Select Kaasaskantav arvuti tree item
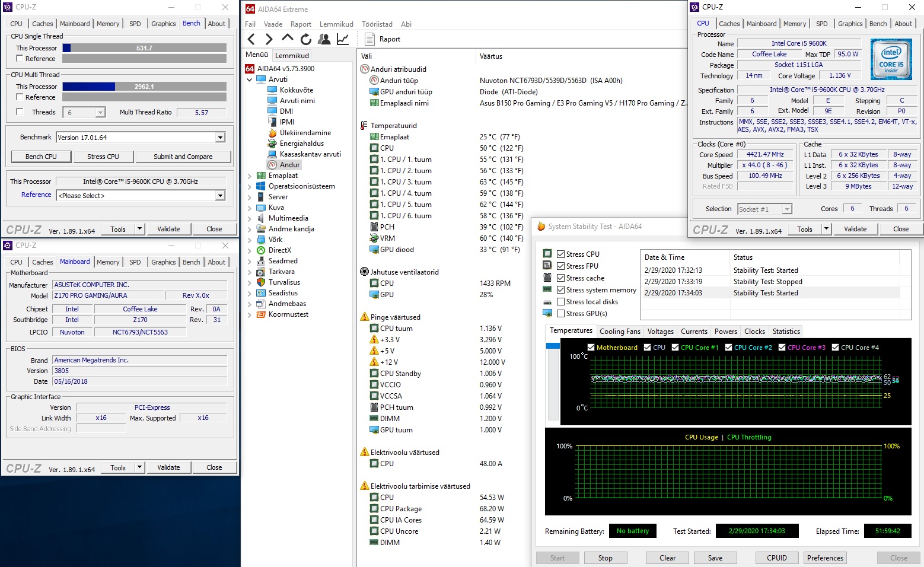Viewport: 924px width, 567px height. (310, 154)
